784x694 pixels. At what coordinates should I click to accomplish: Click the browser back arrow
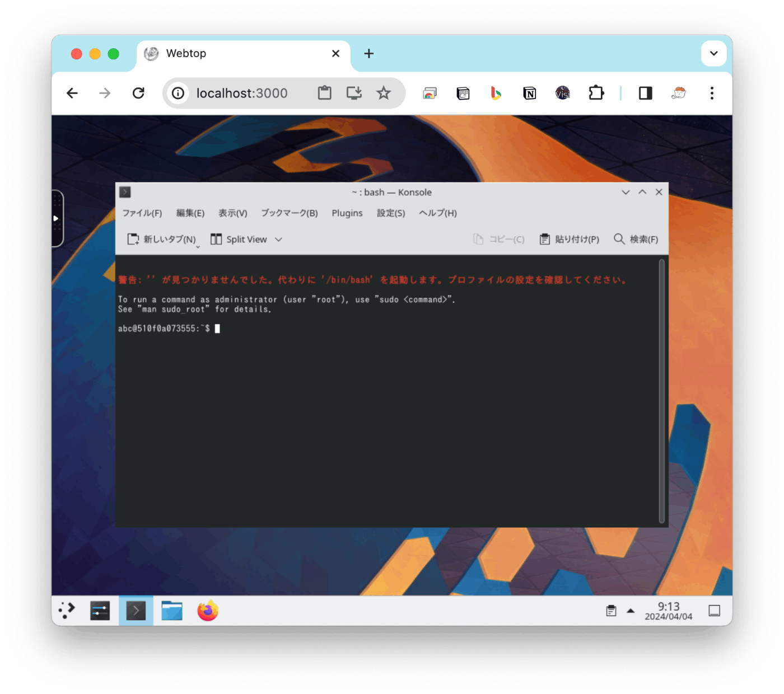pyautogui.click(x=72, y=93)
